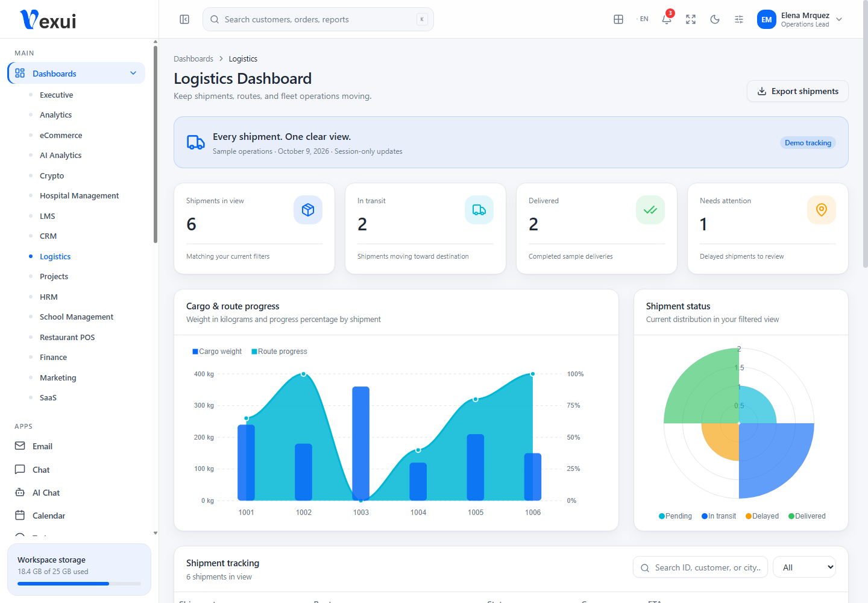Click the EM user avatar

767,19
